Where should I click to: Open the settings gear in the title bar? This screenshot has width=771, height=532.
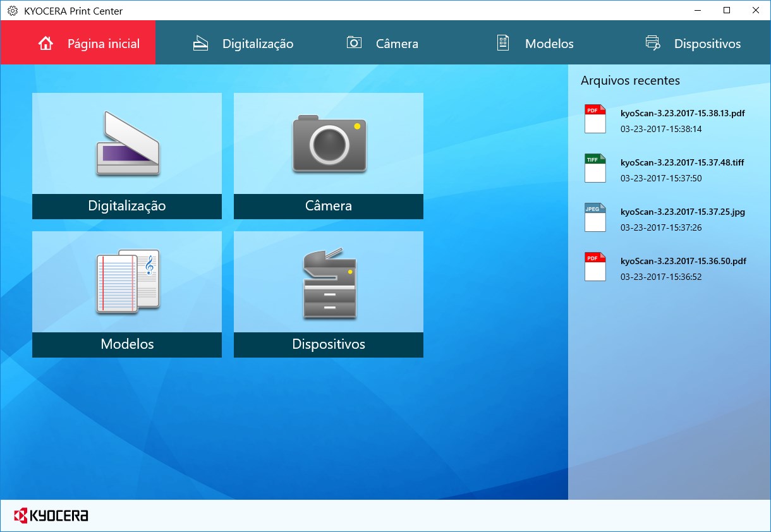(x=11, y=11)
